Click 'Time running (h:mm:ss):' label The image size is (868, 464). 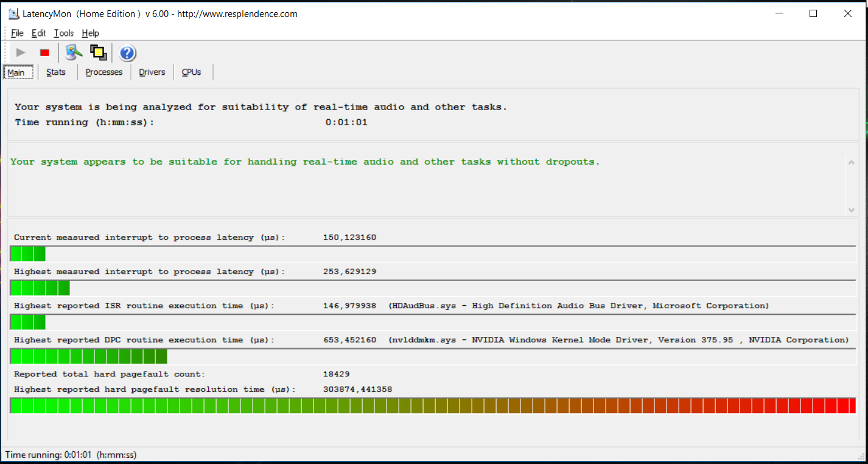[85, 122]
